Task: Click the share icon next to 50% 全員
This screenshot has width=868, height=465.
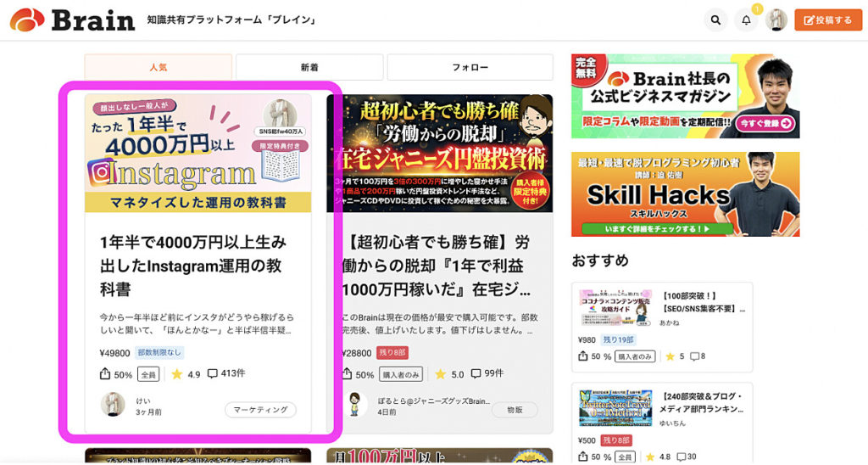Action: click(104, 374)
